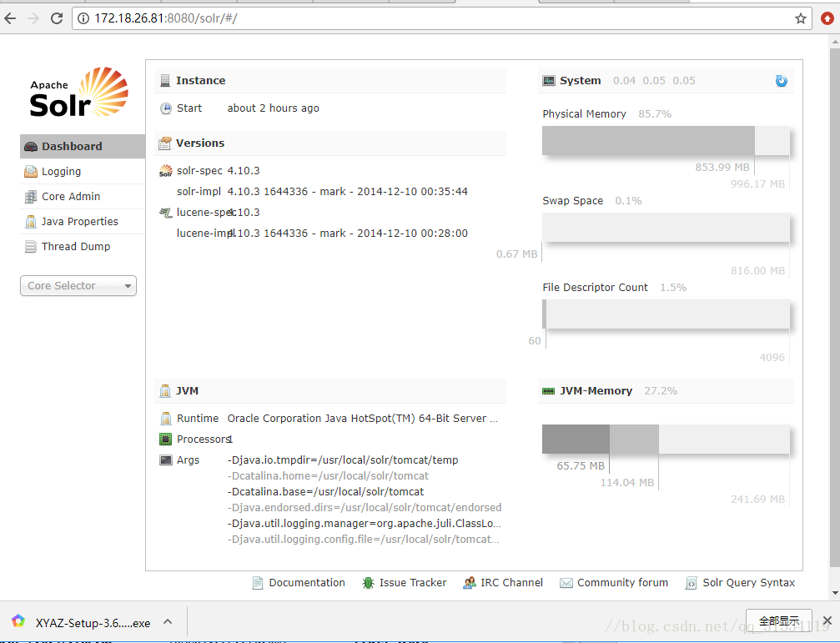The width and height of the screenshot is (840, 643).
Task: Click the Logging icon in sidebar
Action: tap(31, 172)
